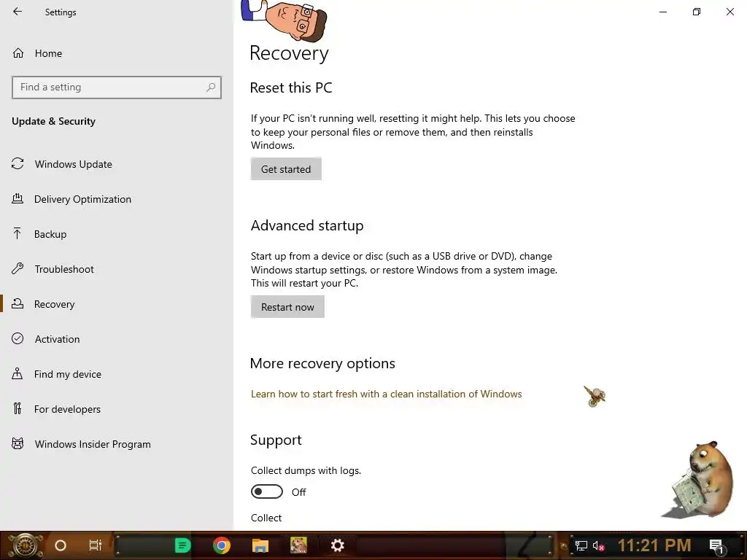Restore down the Settings window

click(x=697, y=12)
